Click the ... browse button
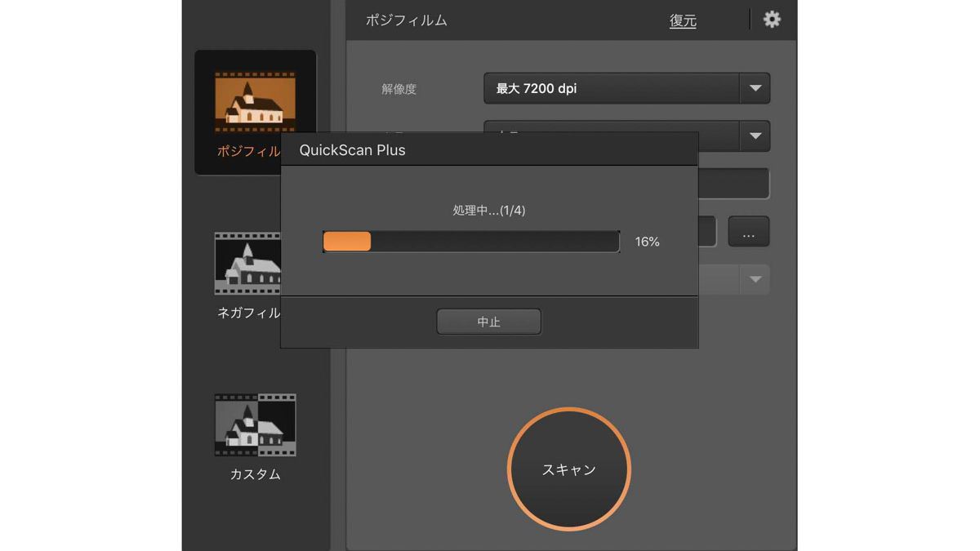This screenshot has height=551, width=980. pos(748,232)
